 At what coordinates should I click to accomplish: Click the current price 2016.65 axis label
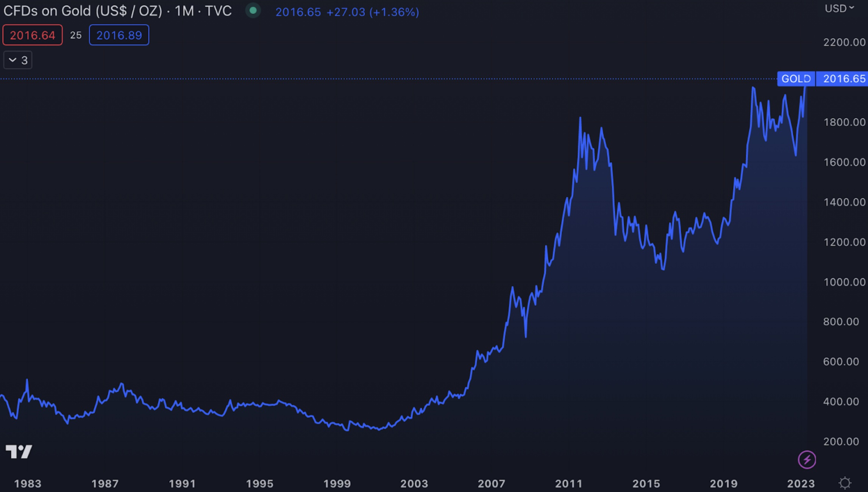(842, 79)
